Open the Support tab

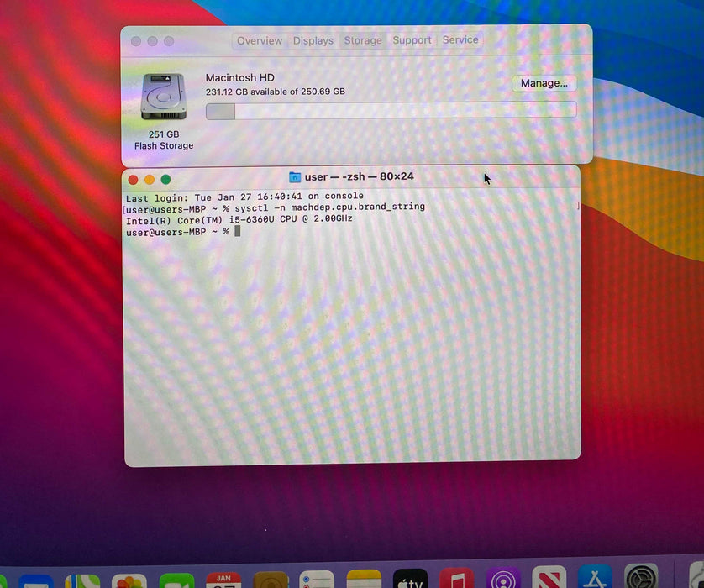click(412, 40)
